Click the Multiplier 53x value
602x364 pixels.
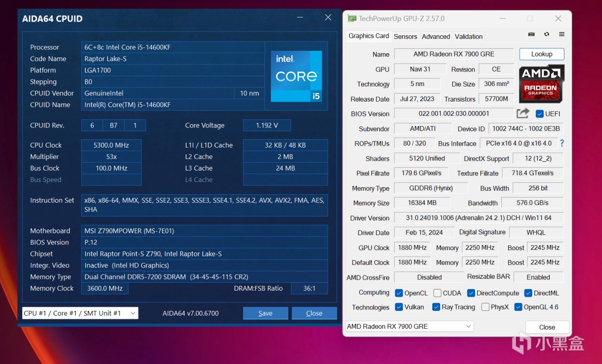click(111, 157)
